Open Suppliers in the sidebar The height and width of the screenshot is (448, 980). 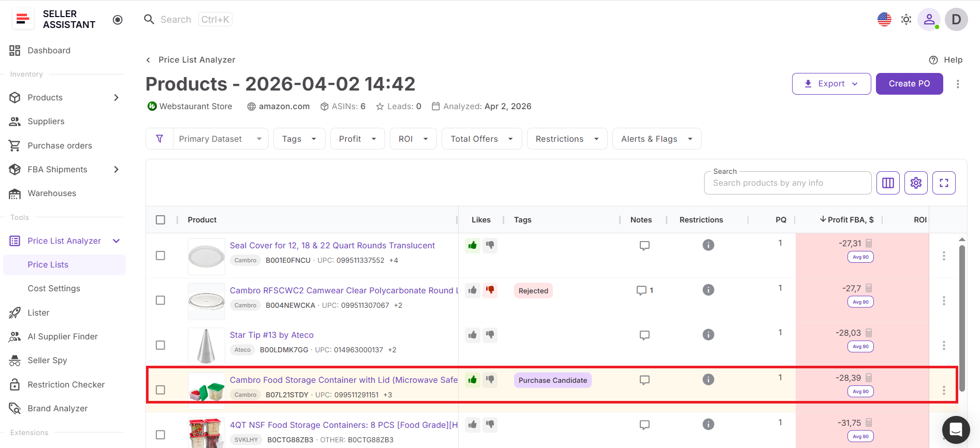point(46,122)
